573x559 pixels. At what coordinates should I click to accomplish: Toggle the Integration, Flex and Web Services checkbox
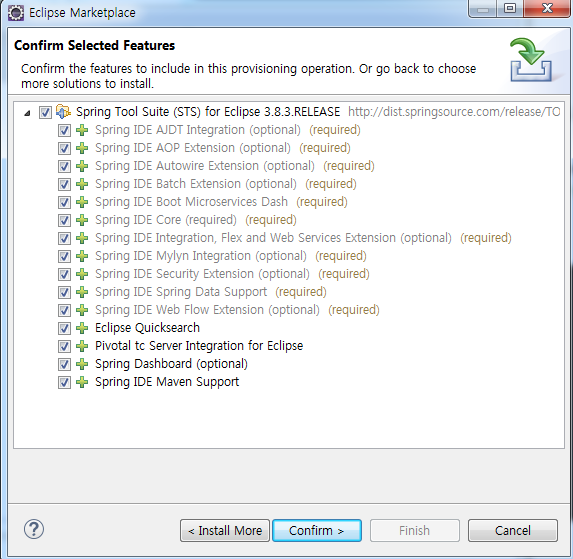pos(64,238)
